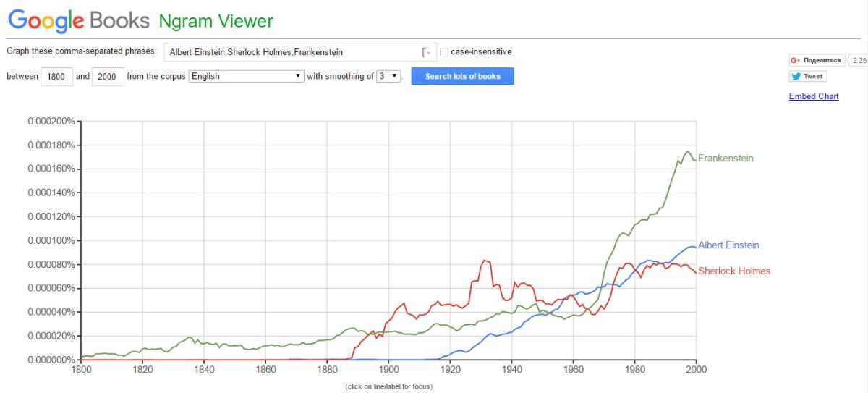Open the Embed Chart link

pyautogui.click(x=814, y=96)
